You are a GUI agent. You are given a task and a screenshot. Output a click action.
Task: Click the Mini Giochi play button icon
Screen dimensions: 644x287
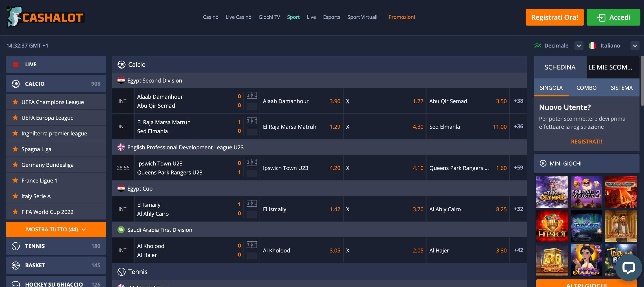(x=543, y=163)
